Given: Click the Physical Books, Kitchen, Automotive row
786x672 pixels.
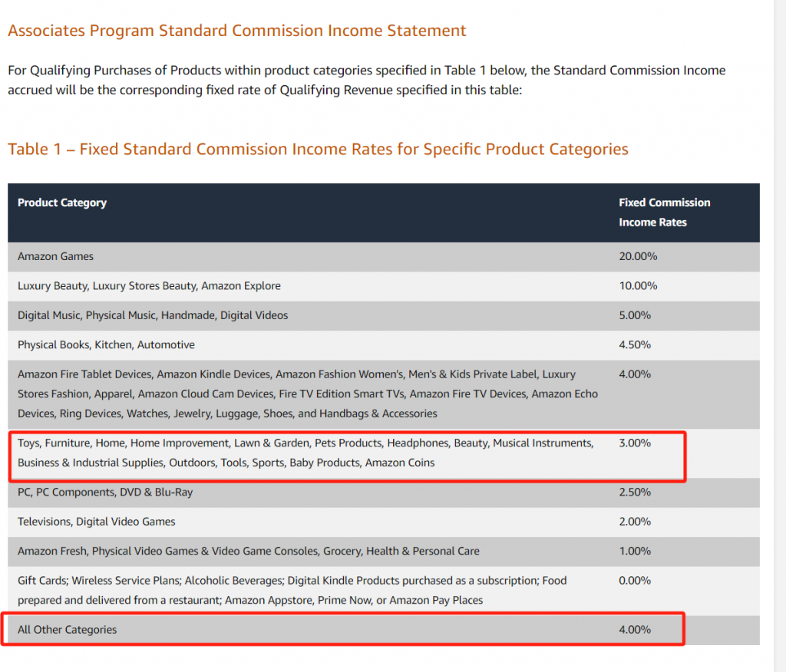Looking at the screenshot, I should coord(106,345).
